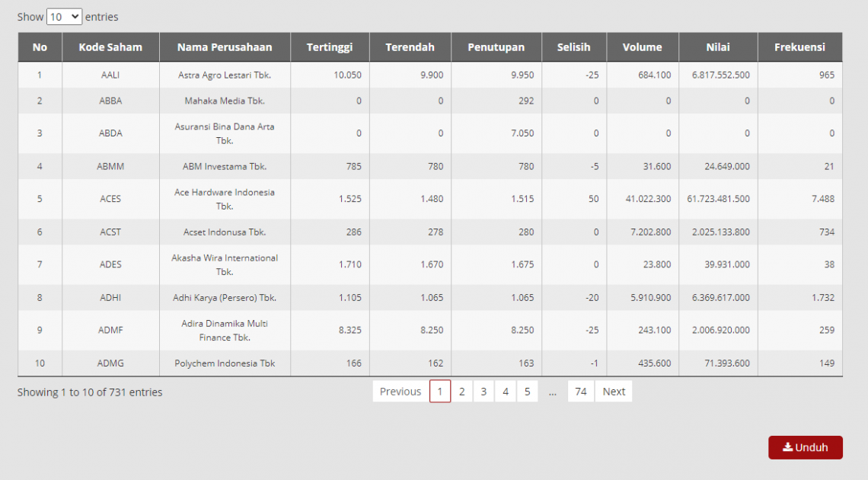Click company name Polychem Indonesia Tbk

225,363
